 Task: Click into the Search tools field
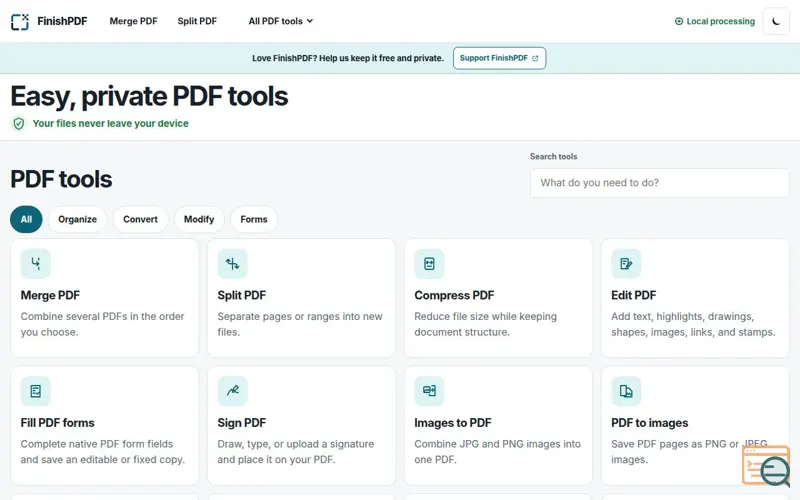[x=660, y=183]
